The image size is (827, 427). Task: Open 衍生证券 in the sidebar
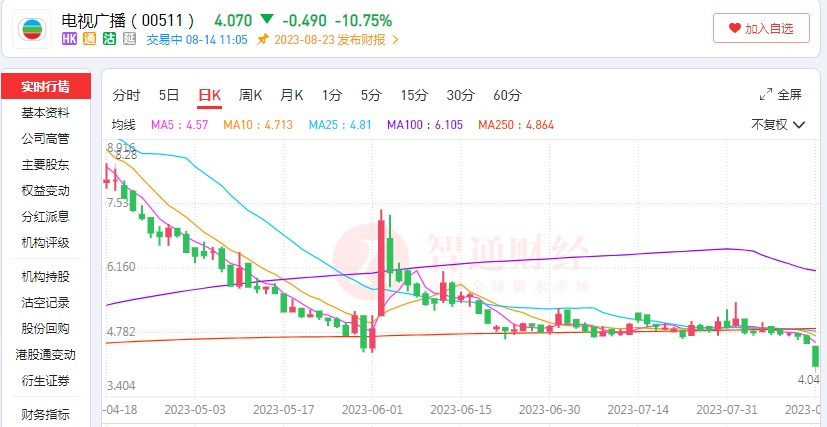45,381
